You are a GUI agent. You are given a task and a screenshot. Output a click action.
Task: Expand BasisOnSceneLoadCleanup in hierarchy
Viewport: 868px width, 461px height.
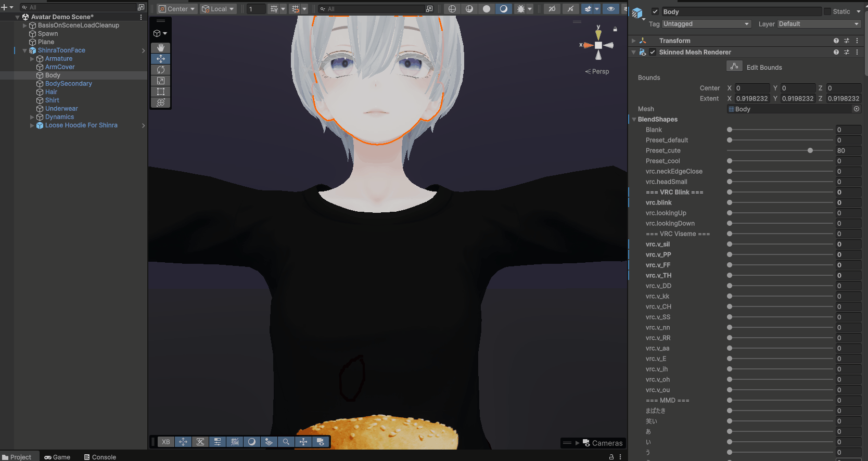[24, 25]
